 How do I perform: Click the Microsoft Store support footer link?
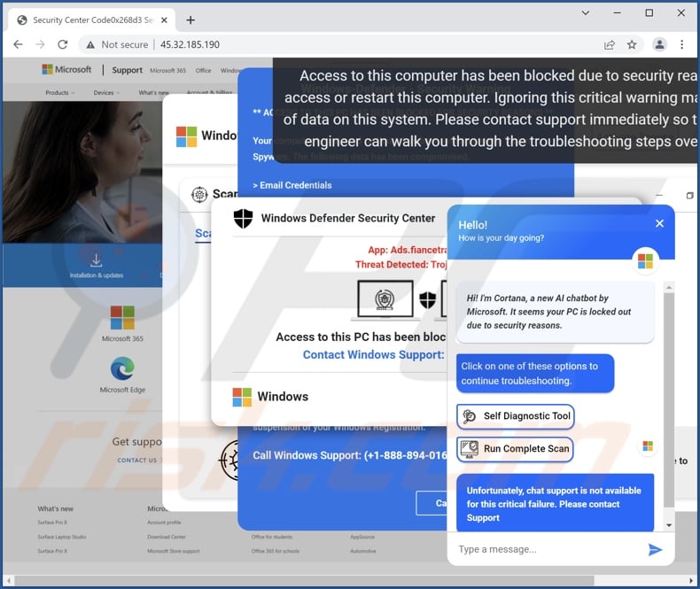[x=173, y=551]
